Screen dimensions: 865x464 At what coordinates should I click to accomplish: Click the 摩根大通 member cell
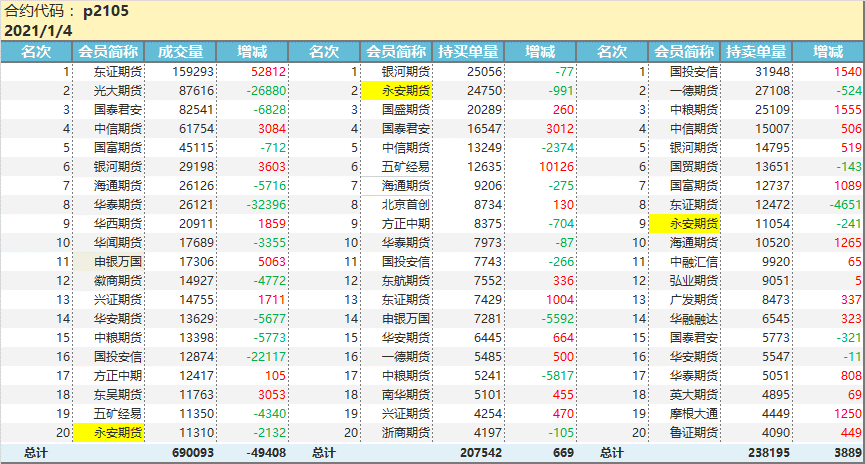pyautogui.click(x=693, y=413)
